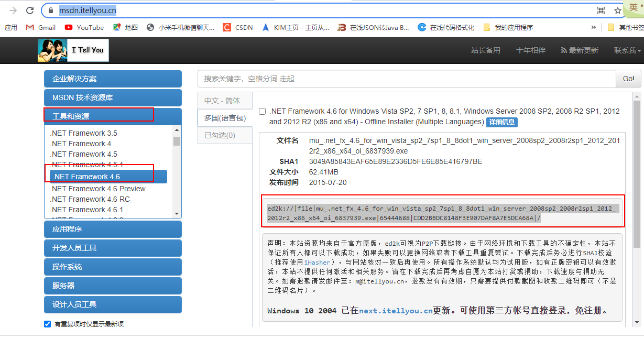Switch to the 中文 - 简体 tab
Image resolution: width=644 pixels, height=339 pixels.
pyautogui.click(x=225, y=101)
